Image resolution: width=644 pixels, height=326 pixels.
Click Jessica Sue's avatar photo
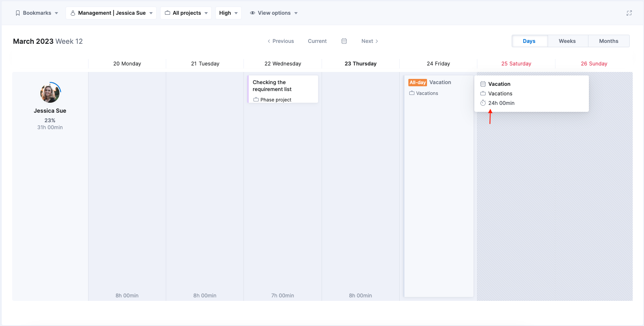click(50, 93)
